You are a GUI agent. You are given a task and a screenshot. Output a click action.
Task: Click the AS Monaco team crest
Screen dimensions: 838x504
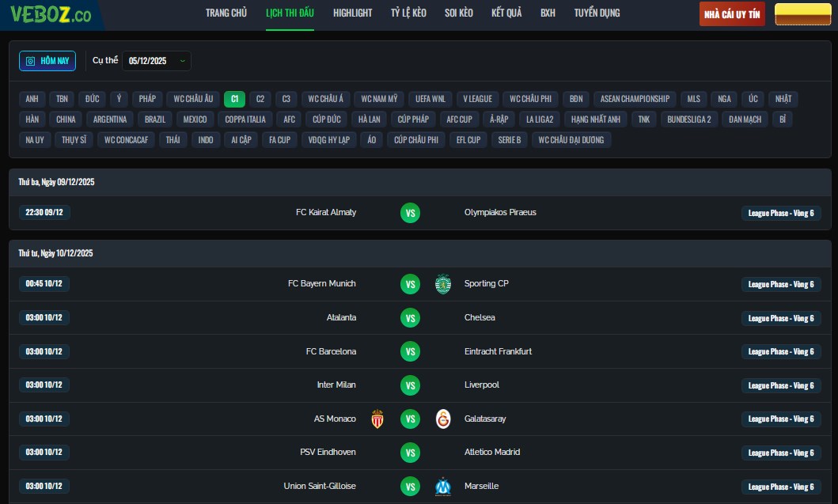[x=377, y=419]
